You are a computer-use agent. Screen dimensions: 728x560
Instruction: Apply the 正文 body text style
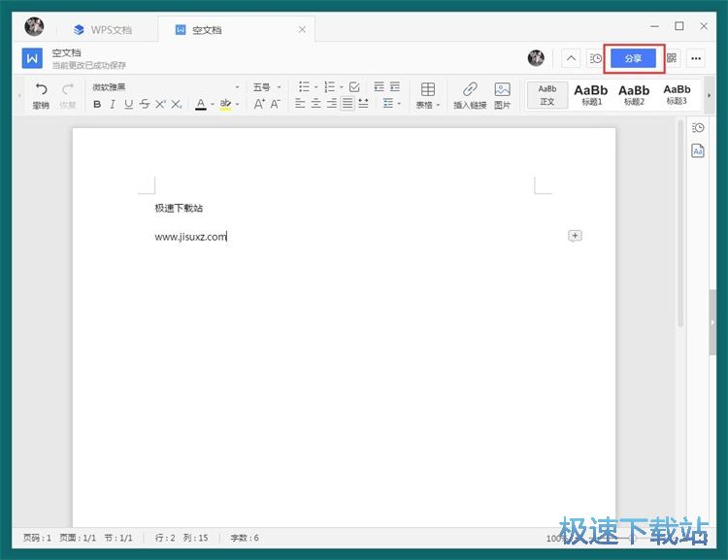547,95
